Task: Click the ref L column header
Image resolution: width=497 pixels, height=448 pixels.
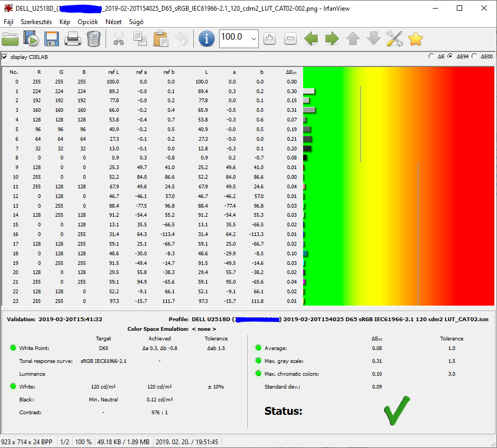Action: tap(114, 72)
